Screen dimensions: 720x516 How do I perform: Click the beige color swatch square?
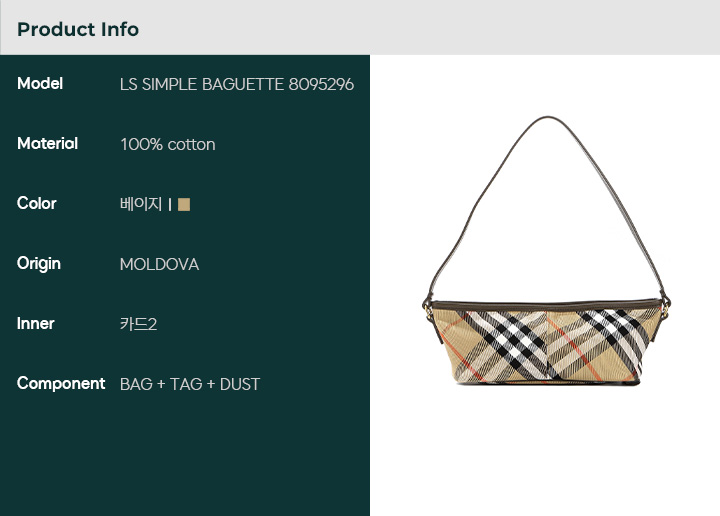(x=184, y=204)
